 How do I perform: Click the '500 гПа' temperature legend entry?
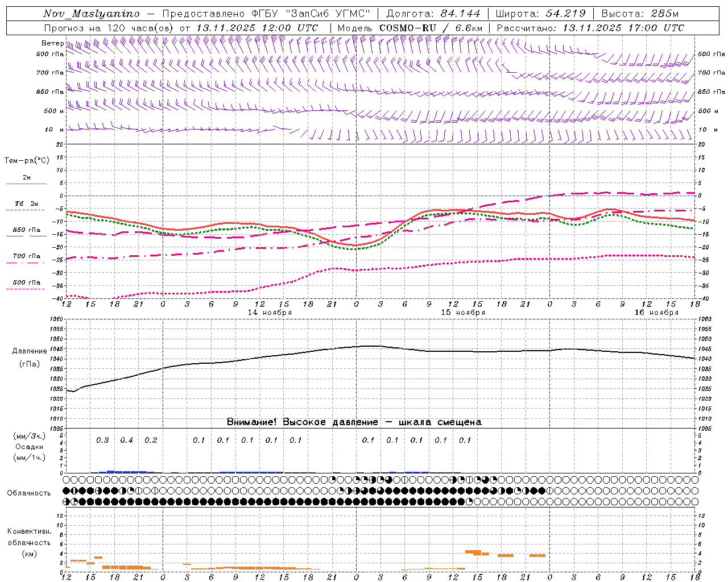(27, 282)
